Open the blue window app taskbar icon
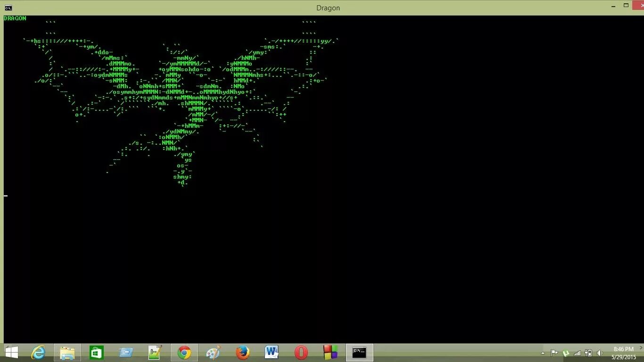Viewport: 644px width, 362px height. [126, 352]
